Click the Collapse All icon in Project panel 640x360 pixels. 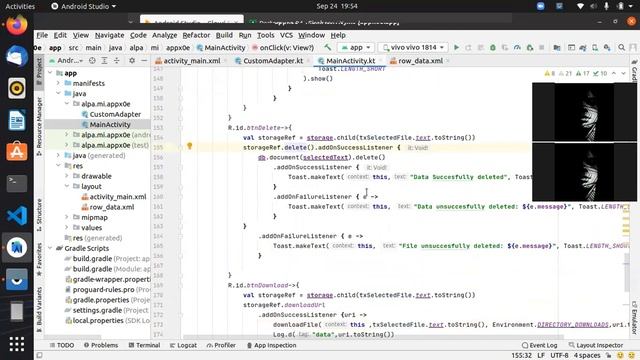click(117, 60)
